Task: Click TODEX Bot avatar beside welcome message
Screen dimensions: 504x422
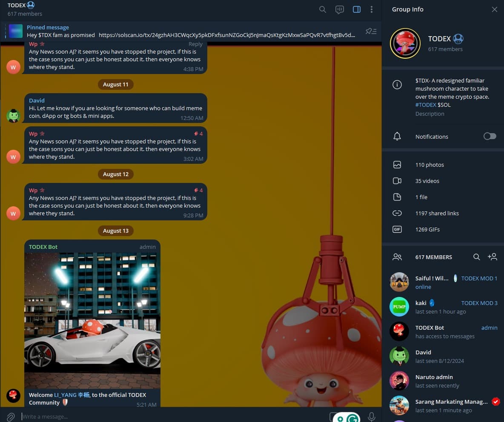Action: pos(13,396)
